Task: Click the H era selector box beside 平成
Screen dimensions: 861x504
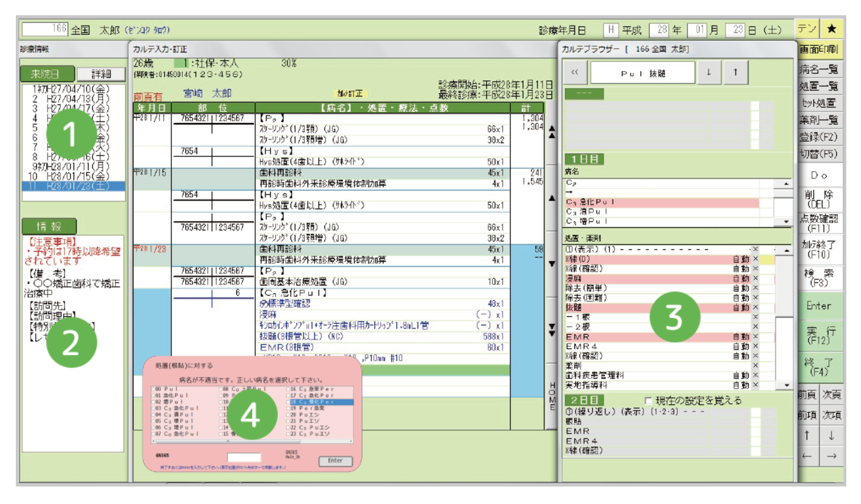Action: coord(610,29)
